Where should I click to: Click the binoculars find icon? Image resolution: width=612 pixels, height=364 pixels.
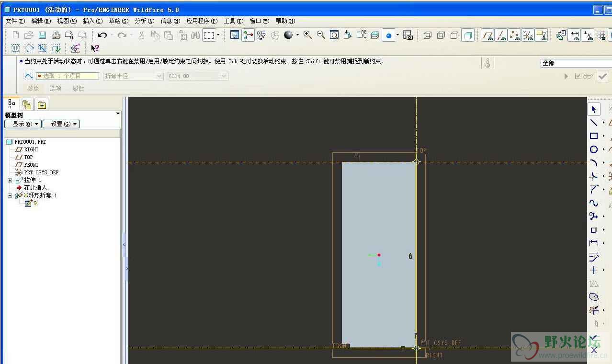pos(195,35)
